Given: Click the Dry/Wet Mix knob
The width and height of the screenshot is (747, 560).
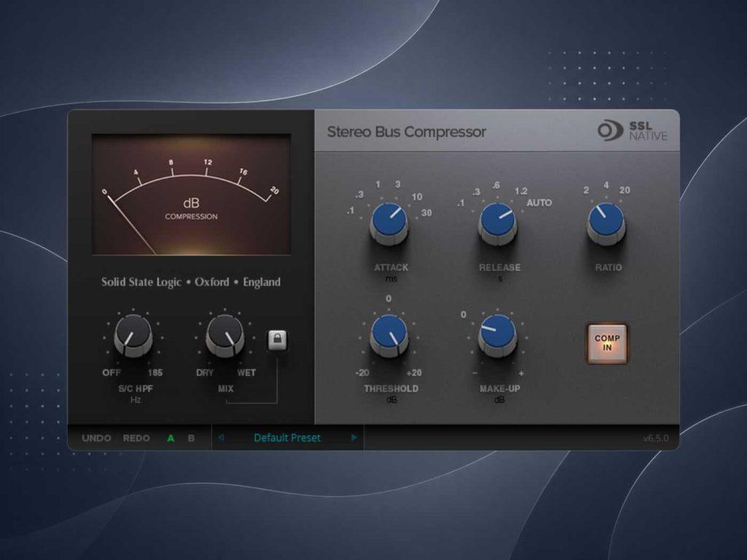Looking at the screenshot, I should coord(225,335).
